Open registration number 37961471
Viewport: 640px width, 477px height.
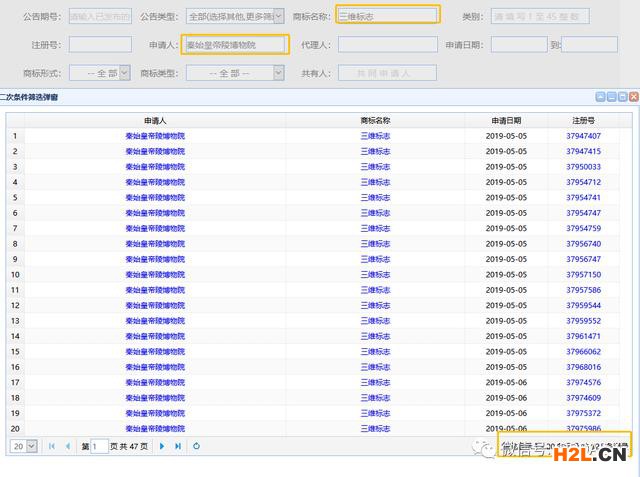click(x=583, y=336)
